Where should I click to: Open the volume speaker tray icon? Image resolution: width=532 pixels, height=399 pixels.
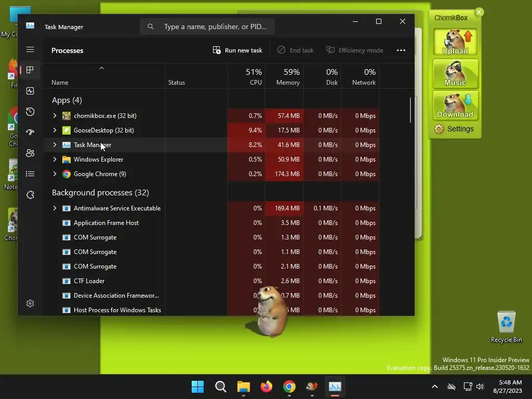[x=480, y=387]
